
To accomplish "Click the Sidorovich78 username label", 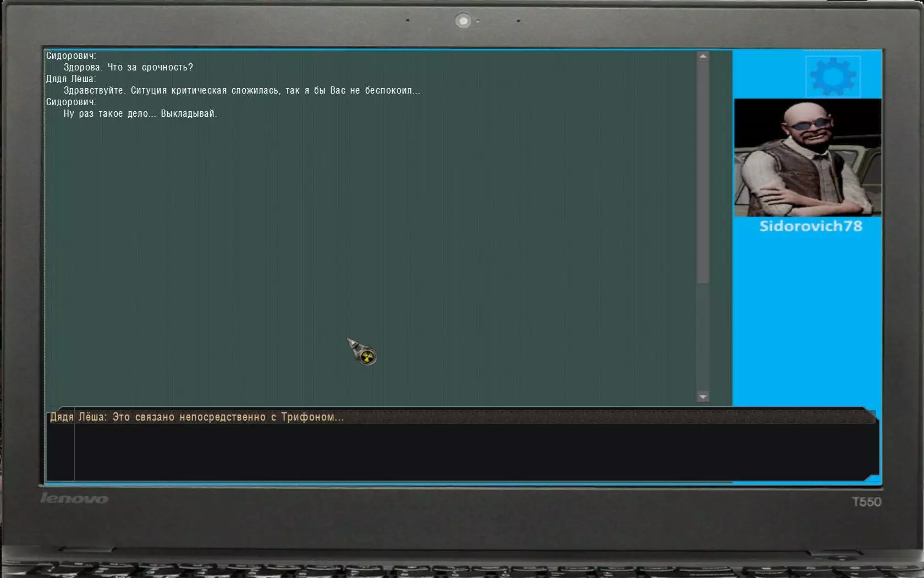I will [x=811, y=226].
